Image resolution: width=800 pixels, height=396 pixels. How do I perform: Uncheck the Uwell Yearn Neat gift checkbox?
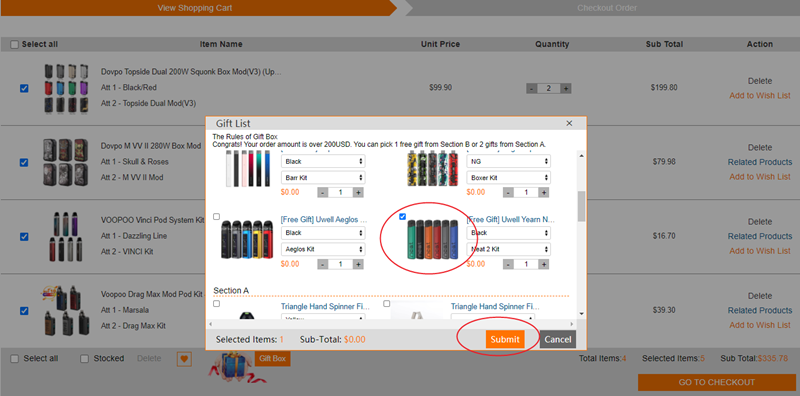(403, 217)
